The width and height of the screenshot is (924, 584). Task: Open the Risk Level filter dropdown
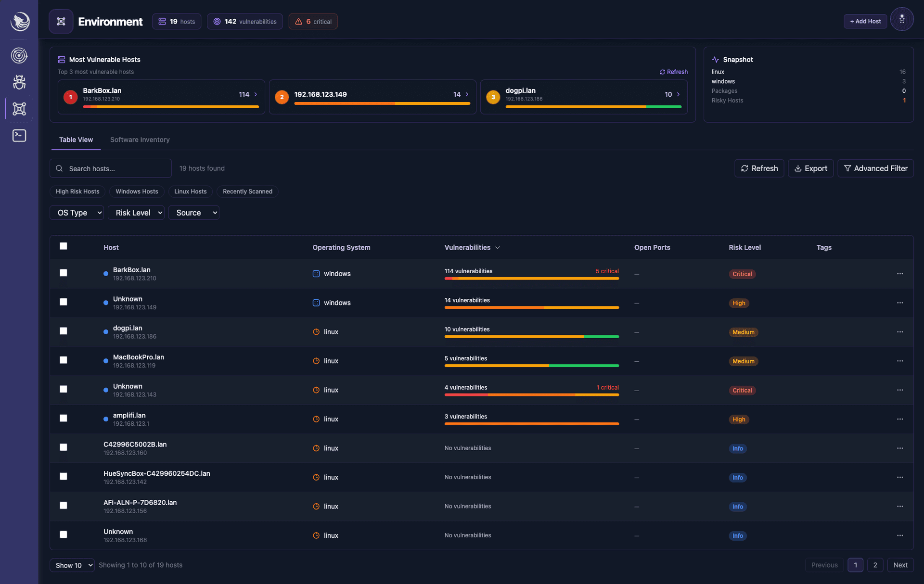pyautogui.click(x=136, y=212)
